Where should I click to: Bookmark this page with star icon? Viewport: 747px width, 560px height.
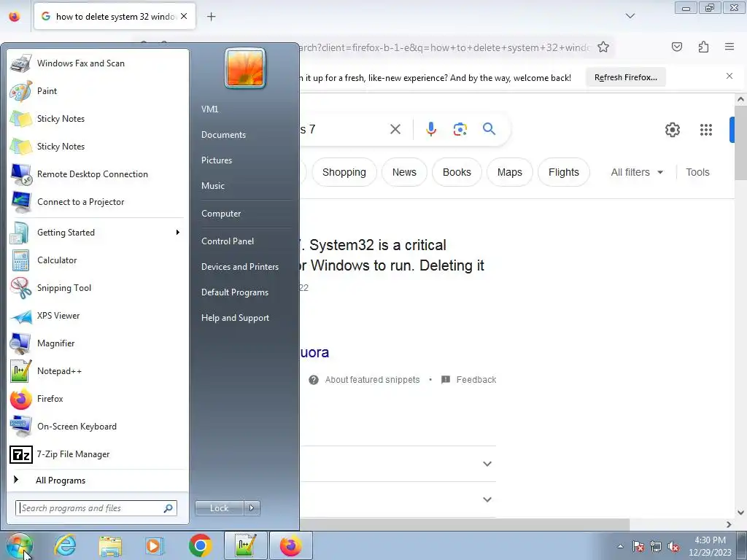pyautogui.click(x=603, y=47)
